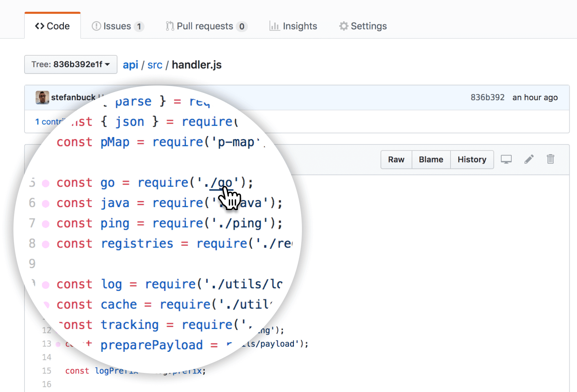Click the src breadcrumb link
Screen dimensions: 577x392
click(x=155, y=65)
